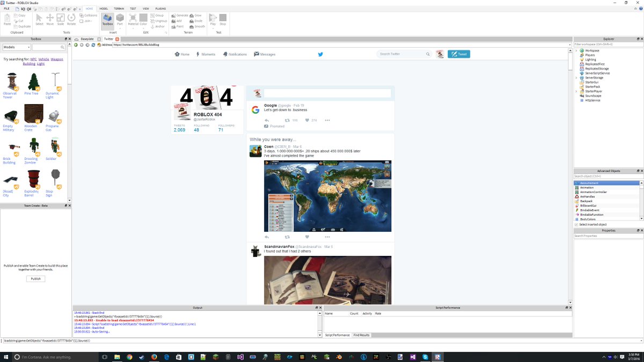Select the Rotate tool in ribbon
The width and height of the screenshot is (644, 362).
[71, 20]
